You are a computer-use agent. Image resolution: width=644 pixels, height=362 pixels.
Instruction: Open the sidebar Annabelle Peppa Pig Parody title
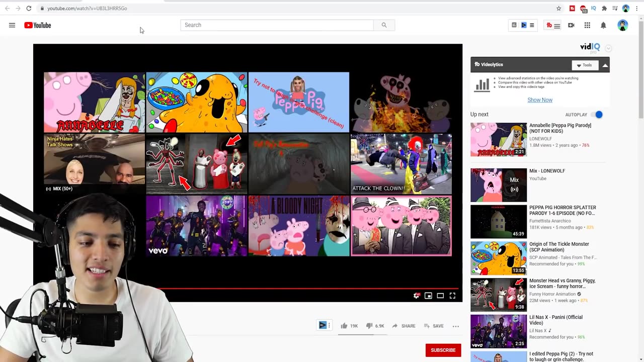(560, 129)
